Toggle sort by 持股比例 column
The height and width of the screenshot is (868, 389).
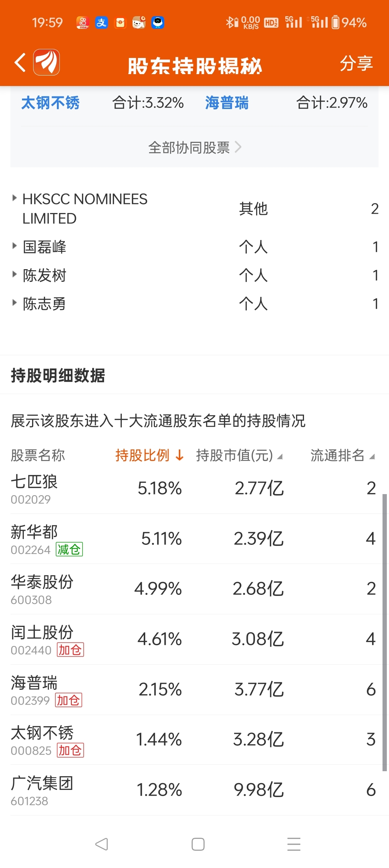pyautogui.click(x=149, y=455)
